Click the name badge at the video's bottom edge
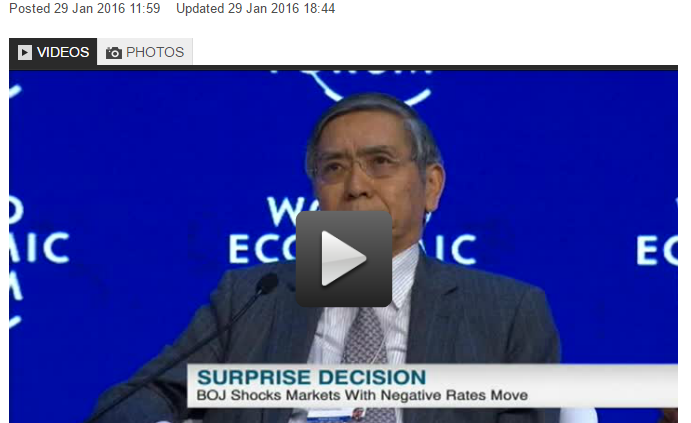Viewport: 691px width, 423px height. 337,415
